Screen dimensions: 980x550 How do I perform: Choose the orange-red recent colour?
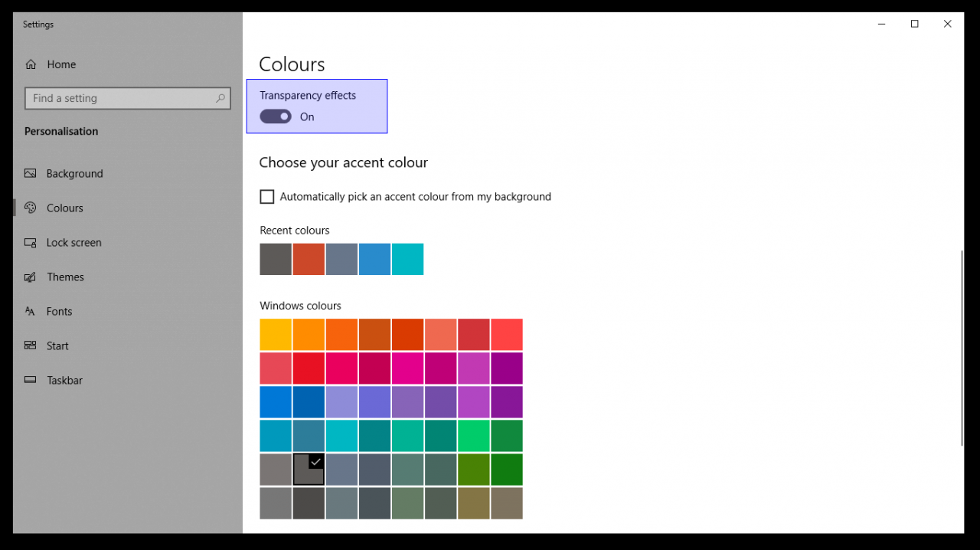[x=309, y=259]
